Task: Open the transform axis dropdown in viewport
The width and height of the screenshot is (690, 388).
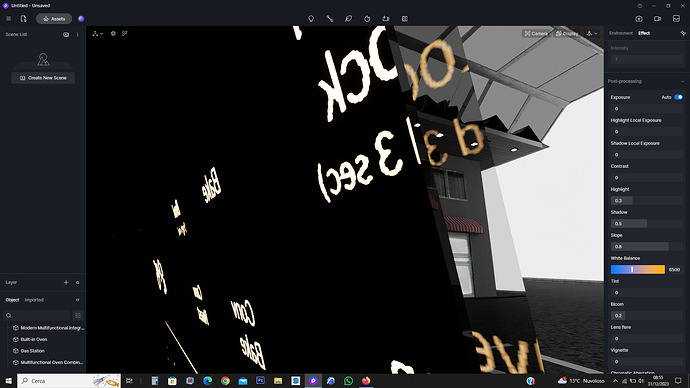Action: [98, 33]
